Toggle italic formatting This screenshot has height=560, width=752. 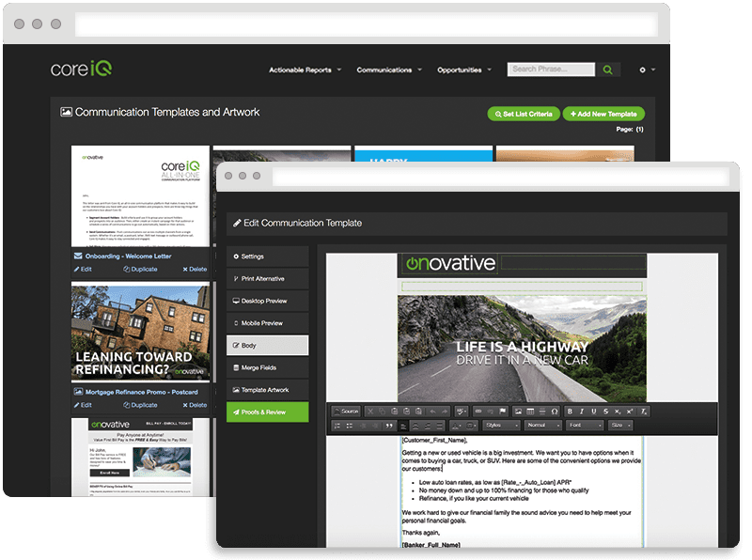pyautogui.click(x=582, y=412)
